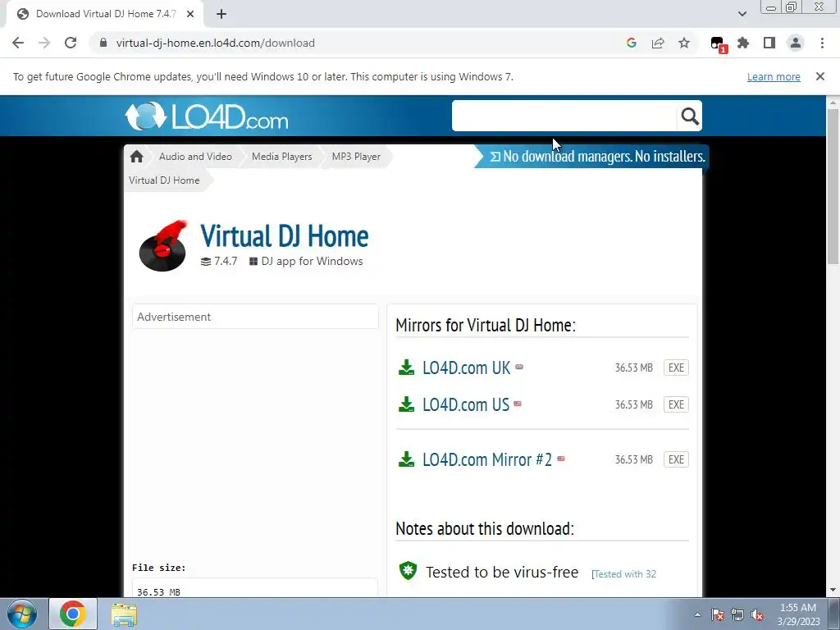Screen dimensions: 840x630
Task: Reload the page
Action: tap(71, 43)
